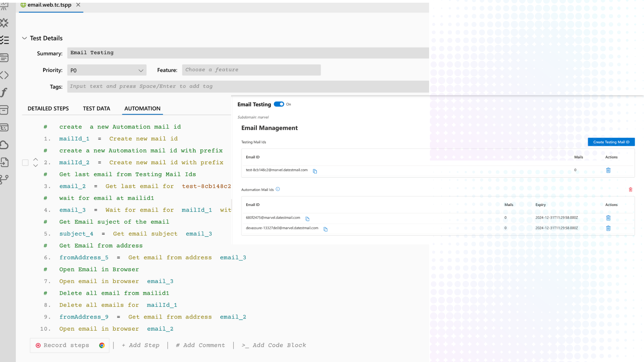Open the Feature chooser field
This screenshot has width=644, height=362.
(x=252, y=70)
